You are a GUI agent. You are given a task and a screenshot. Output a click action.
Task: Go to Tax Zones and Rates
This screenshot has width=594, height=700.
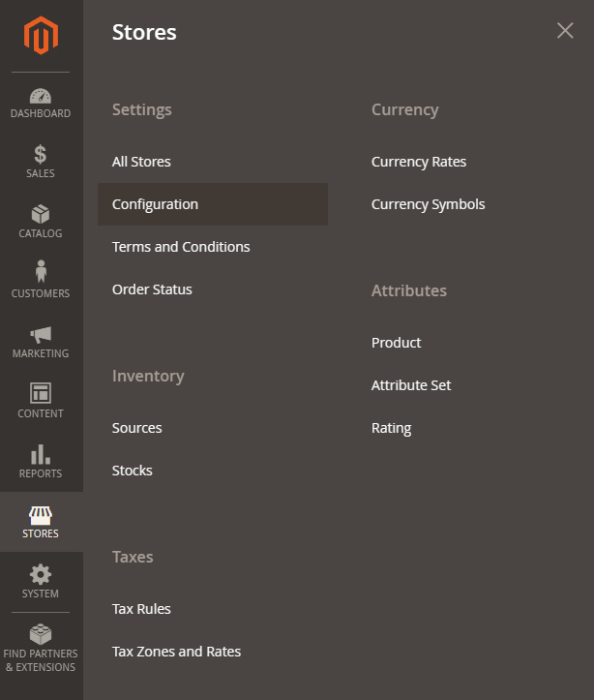(x=176, y=652)
